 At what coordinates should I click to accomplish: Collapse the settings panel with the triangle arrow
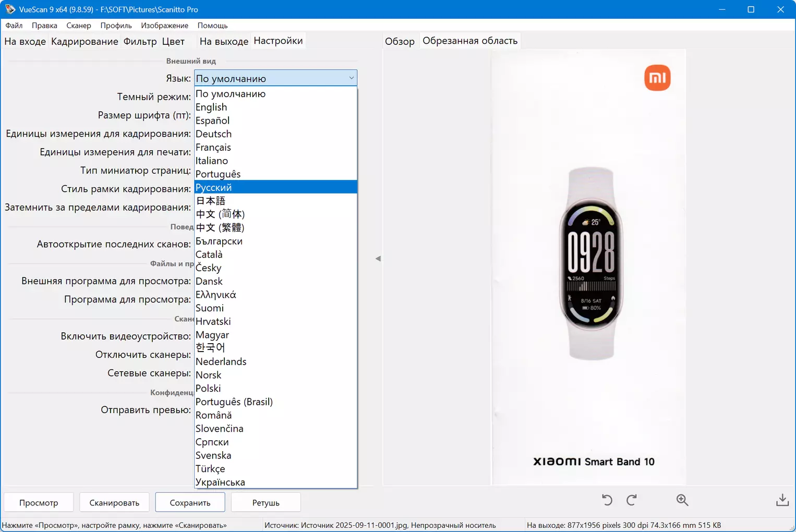pos(378,259)
